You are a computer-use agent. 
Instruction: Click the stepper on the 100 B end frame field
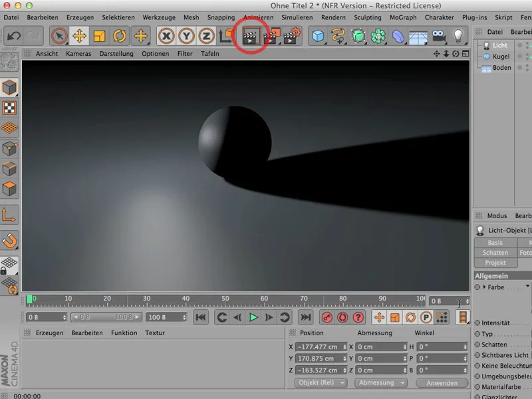pos(184,317)
